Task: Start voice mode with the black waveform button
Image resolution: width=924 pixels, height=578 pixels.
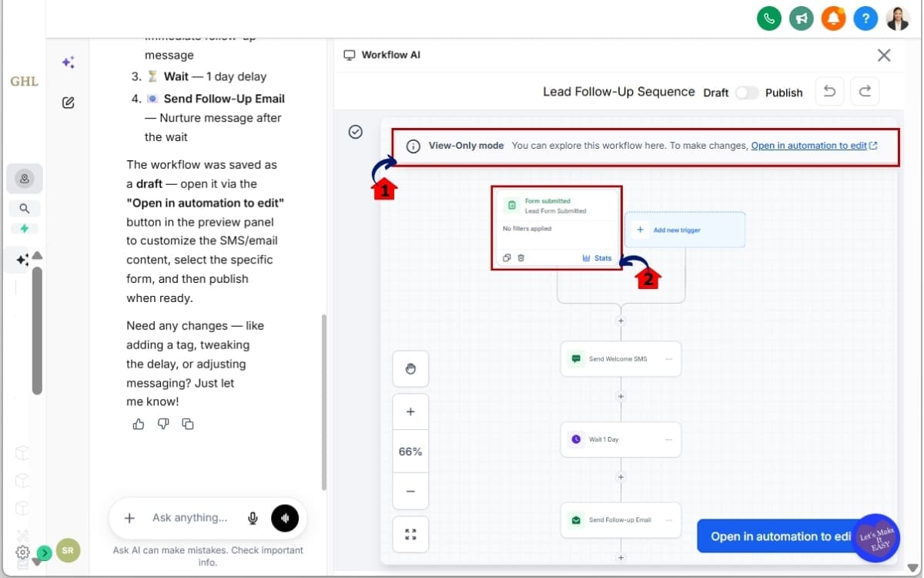Action: (x=285, y=519)
